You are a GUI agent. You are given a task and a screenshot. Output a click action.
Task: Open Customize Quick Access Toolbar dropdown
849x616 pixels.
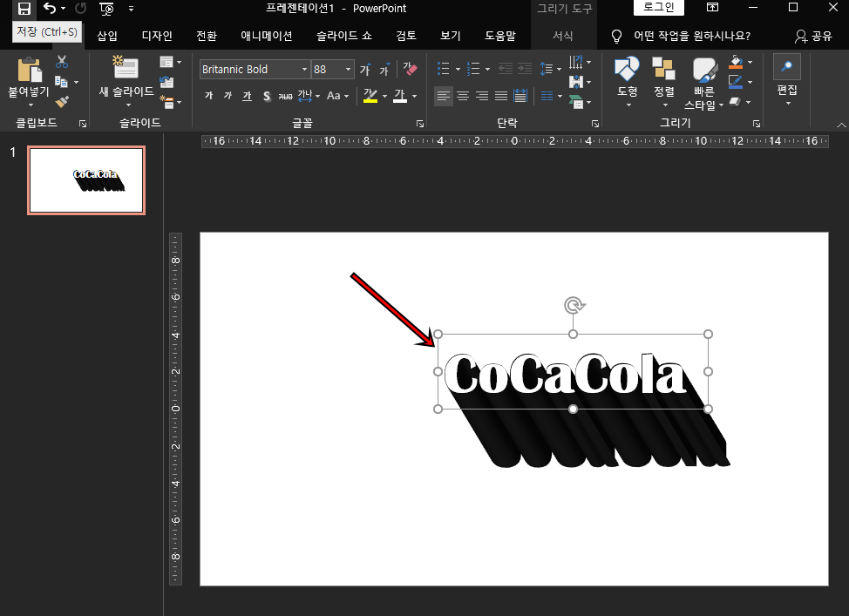[x=131, y=8]
